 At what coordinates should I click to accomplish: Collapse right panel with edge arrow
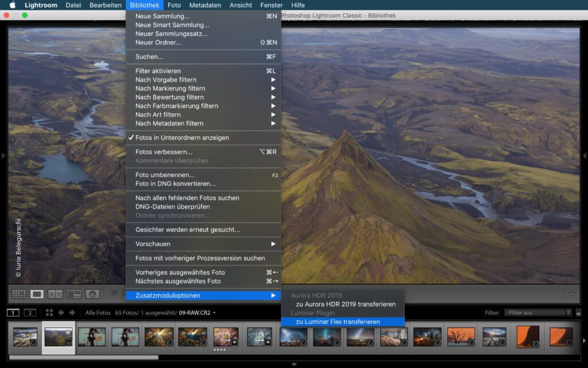click(585, 155)
